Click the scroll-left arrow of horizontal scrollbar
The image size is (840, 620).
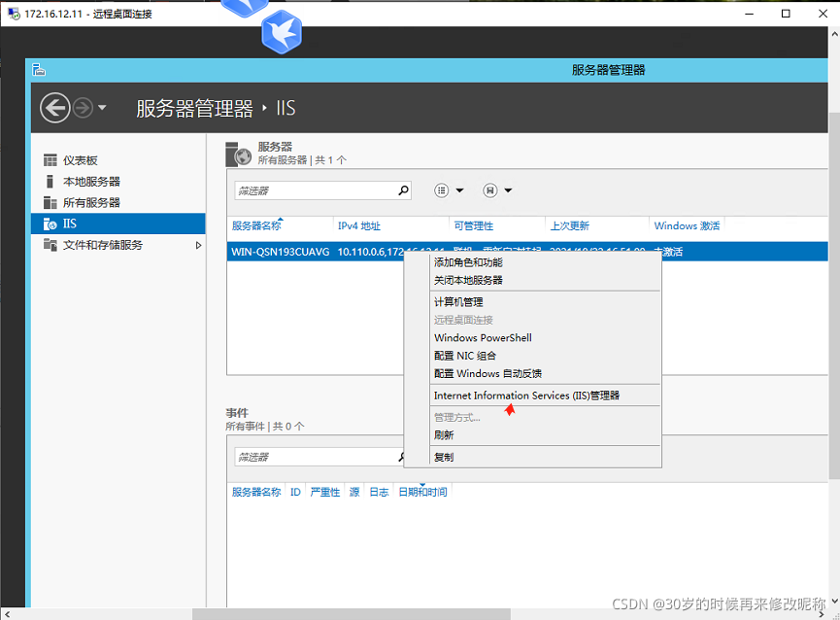(7, 614)
